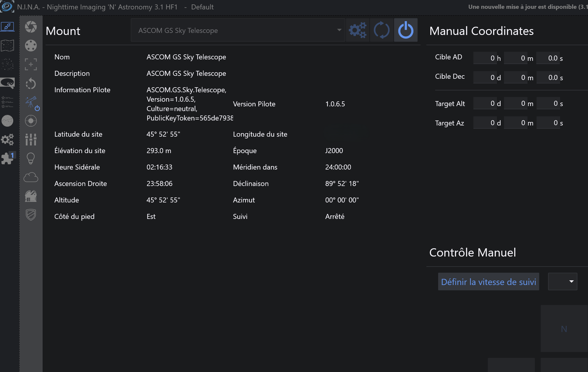Screen dimensions: 588x372
Task: Open the Filter Wheel tab
Action: 31,46
